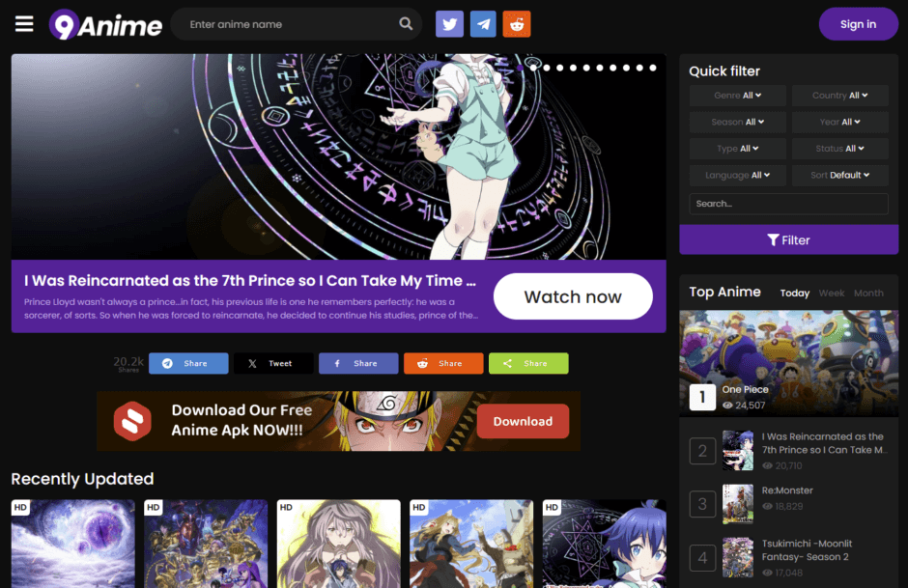Open the Genre filter dropdown
Image resolution: width=908 pixels, height=588 pixels.
737,95
